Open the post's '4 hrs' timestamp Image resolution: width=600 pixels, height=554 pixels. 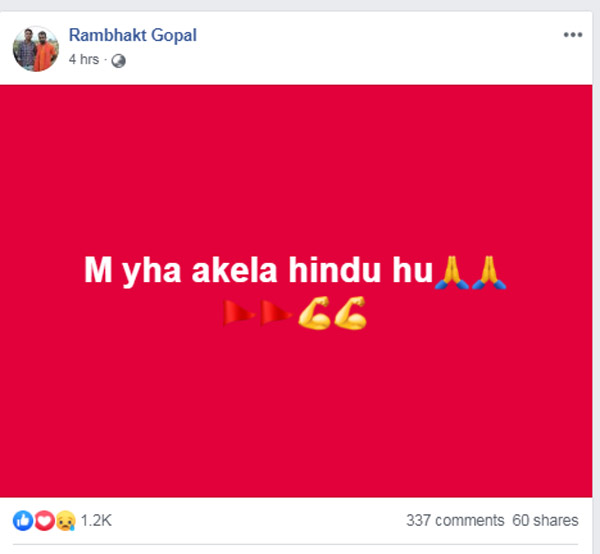pos(83,60)
